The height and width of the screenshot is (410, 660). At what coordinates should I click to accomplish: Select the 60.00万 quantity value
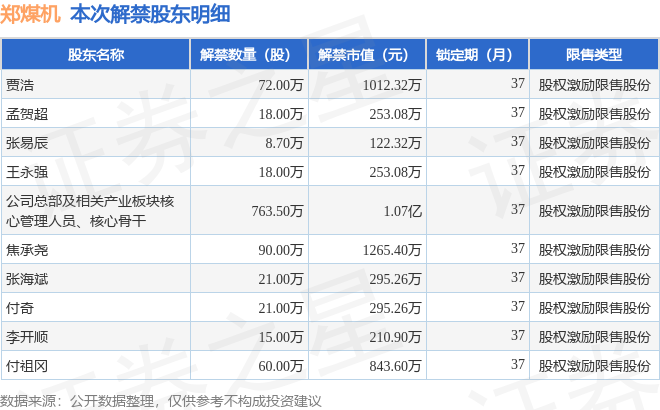coord(281,366)
